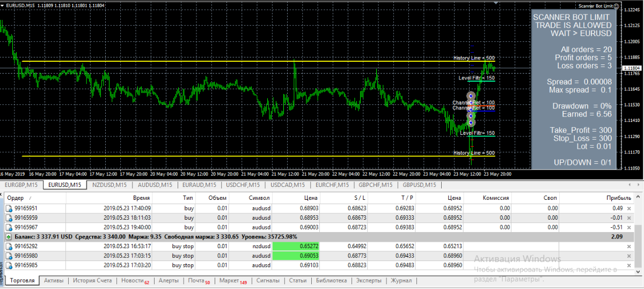Click the green balance row icon
Screen dimensions: 644x289
pyautogui.click(x=9, y=236)
